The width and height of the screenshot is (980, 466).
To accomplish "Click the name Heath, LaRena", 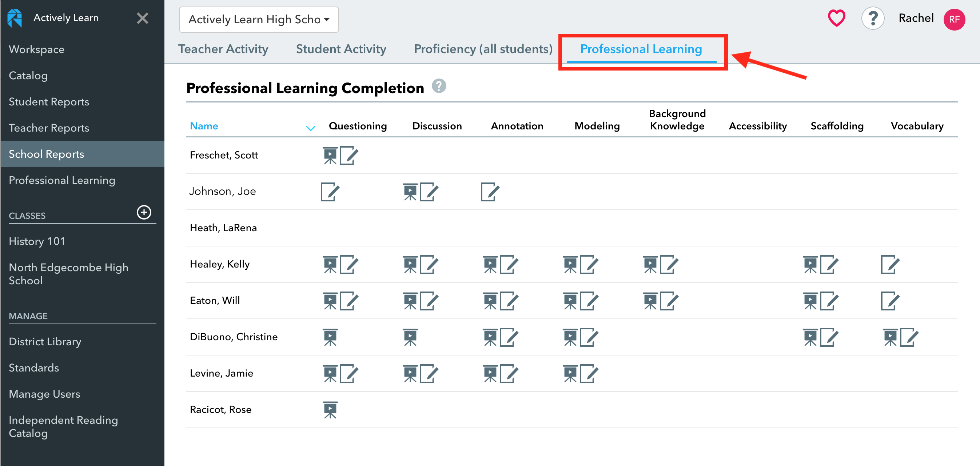I will 223,228.
